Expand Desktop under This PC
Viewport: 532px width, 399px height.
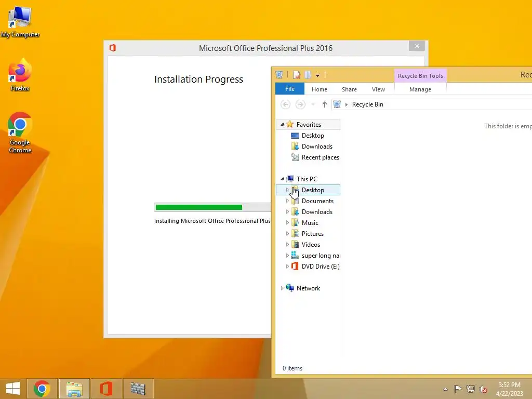pos(287,190)
